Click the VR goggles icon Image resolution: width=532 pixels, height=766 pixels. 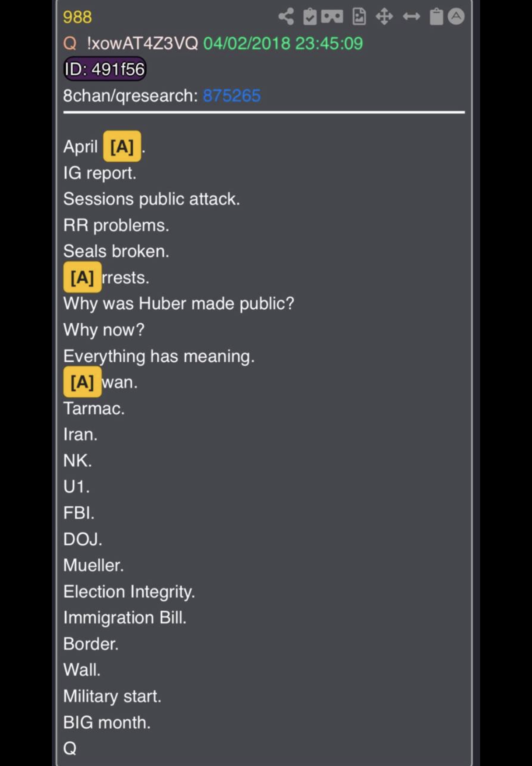332,16
